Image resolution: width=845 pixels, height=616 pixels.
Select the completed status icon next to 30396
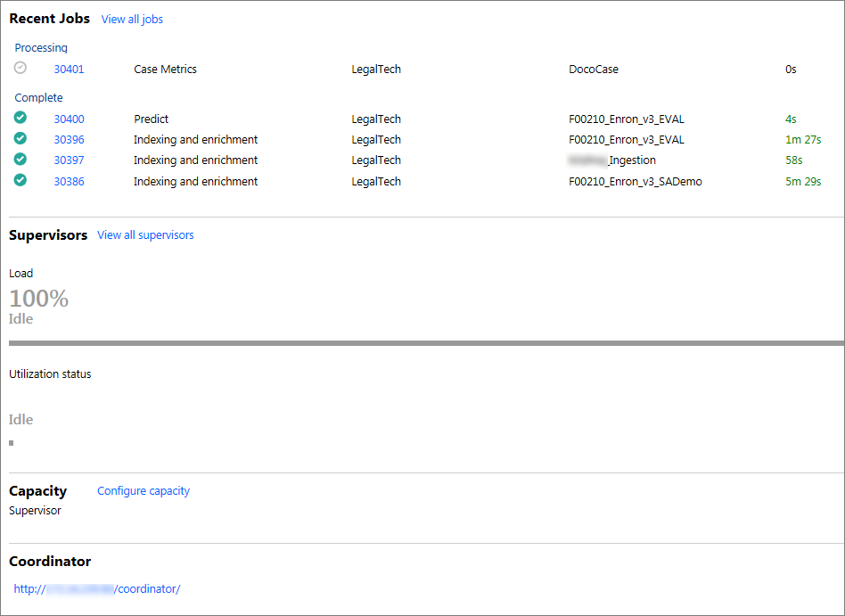(x=20, y=139)
